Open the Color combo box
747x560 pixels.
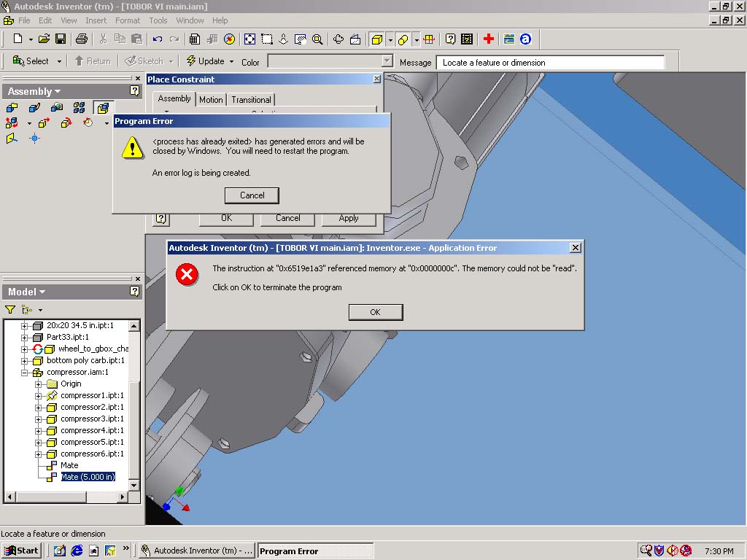330,61
